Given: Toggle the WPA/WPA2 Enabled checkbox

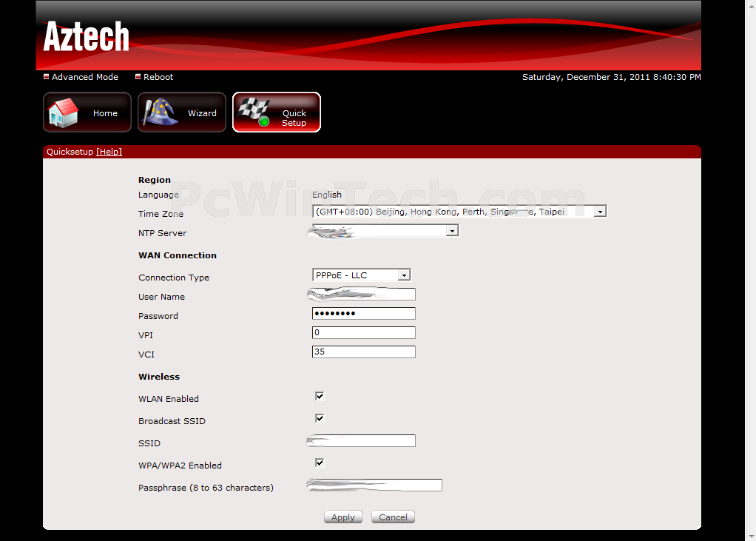Looking at the screenshot, I should [320, 463].
